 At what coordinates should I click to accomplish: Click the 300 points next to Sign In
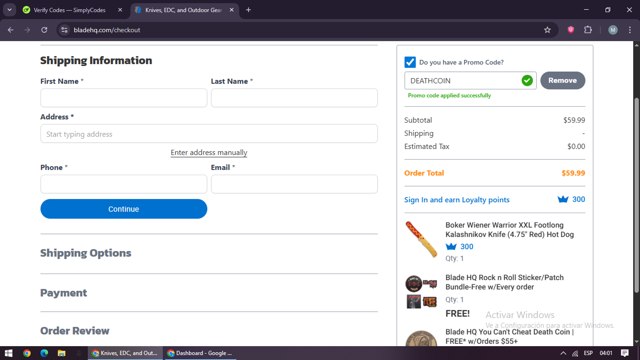pos(578,199)
